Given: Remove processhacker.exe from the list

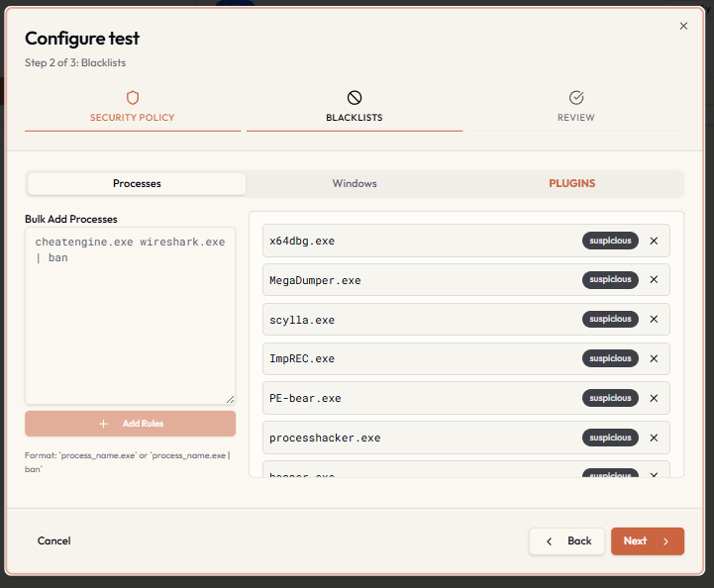Looking at the screenshot, I should pyautogui.click(x=654, y=438).
